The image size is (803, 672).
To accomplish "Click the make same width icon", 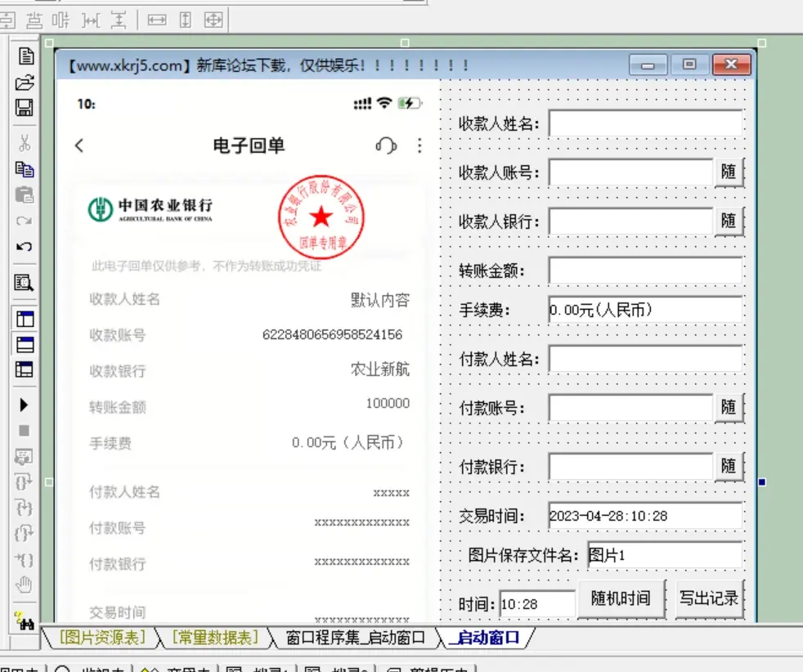I will pos(157,20).
